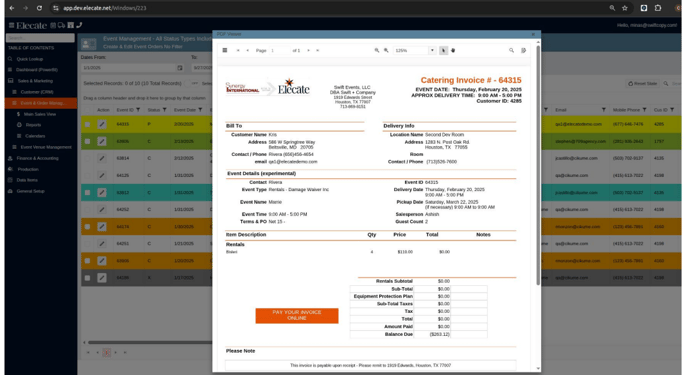Open the calendar picker beside Dates From
The image size is (688, 375).
[179, 68]
